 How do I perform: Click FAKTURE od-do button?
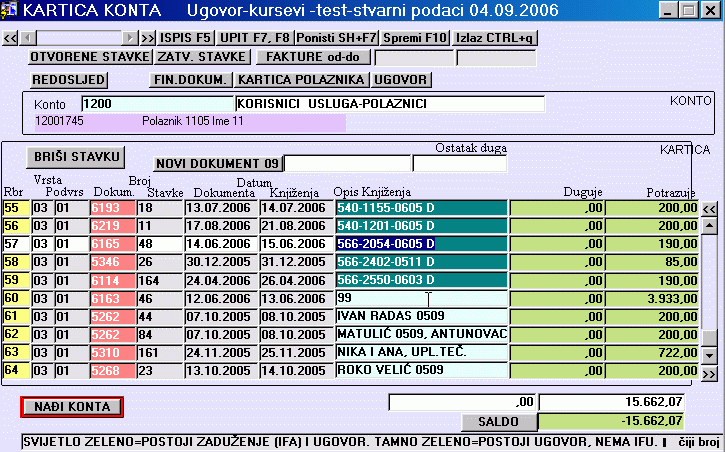click(x=313, y=57)
